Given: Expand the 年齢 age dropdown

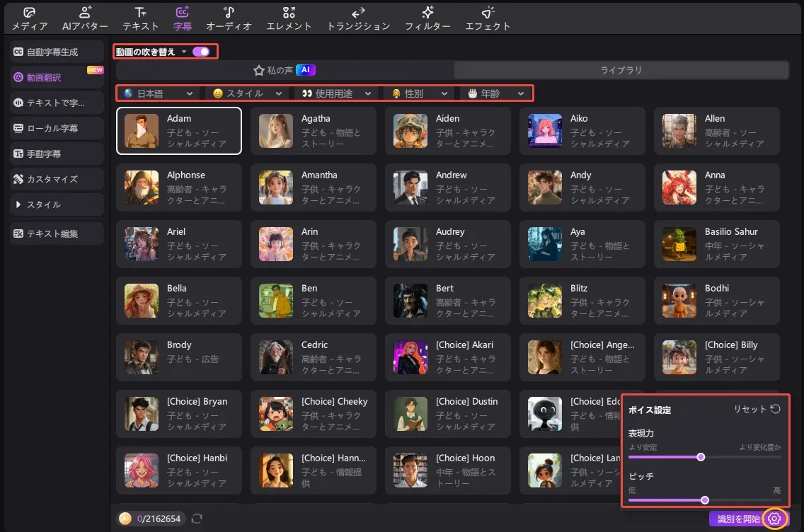Looking at the screenshot, I should point(496,93).
